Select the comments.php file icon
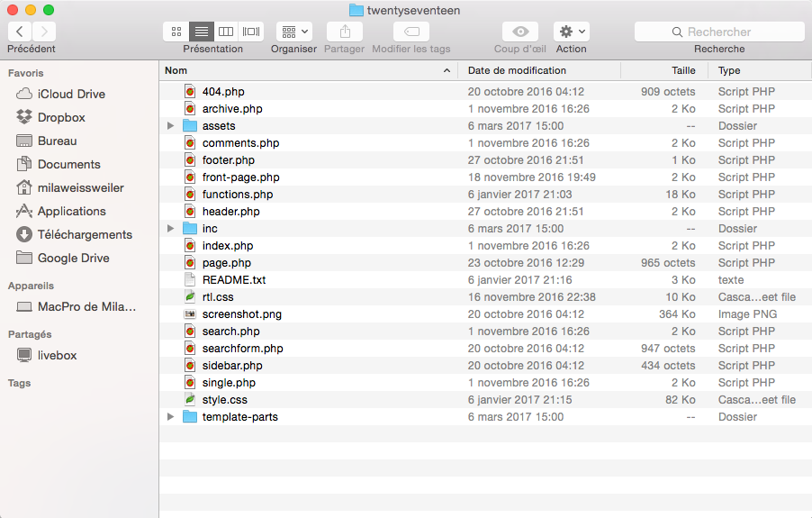Viewport: 812px width, 518px height. coord(190,142)
